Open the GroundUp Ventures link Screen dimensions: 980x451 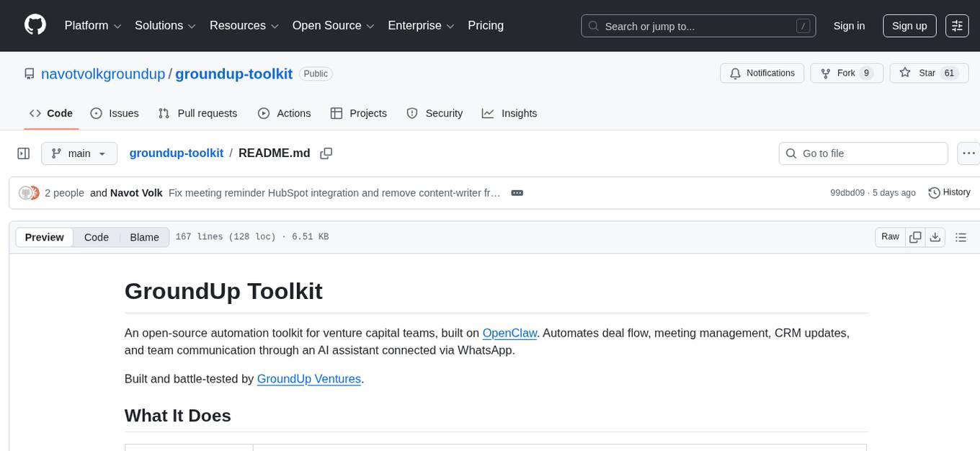308,379
